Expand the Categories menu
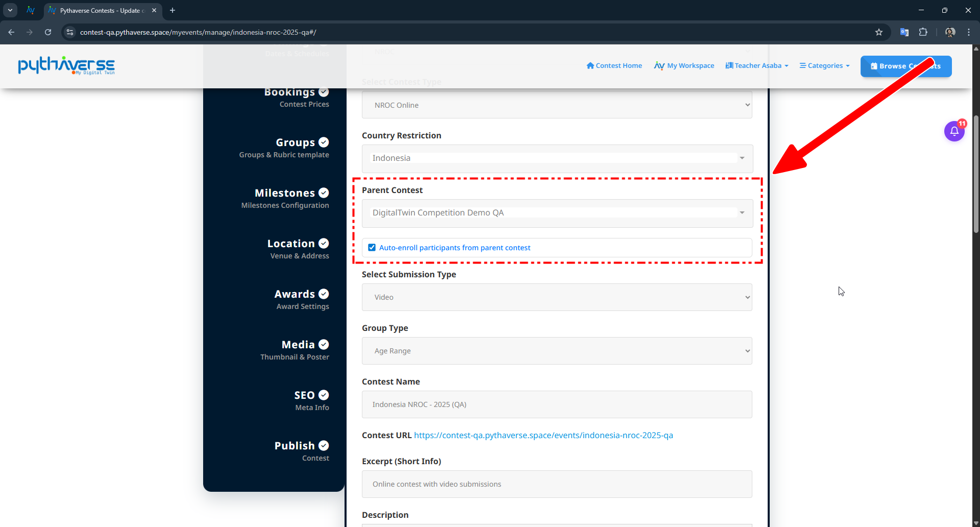Viewport: 980px width, 527px height. [x=824, y=65]
